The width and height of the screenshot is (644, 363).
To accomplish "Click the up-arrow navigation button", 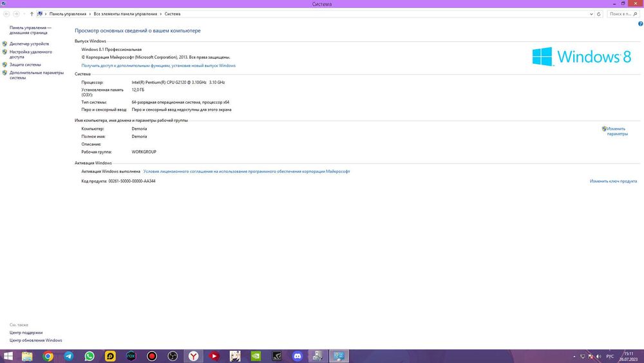I will tap(32, 14).
